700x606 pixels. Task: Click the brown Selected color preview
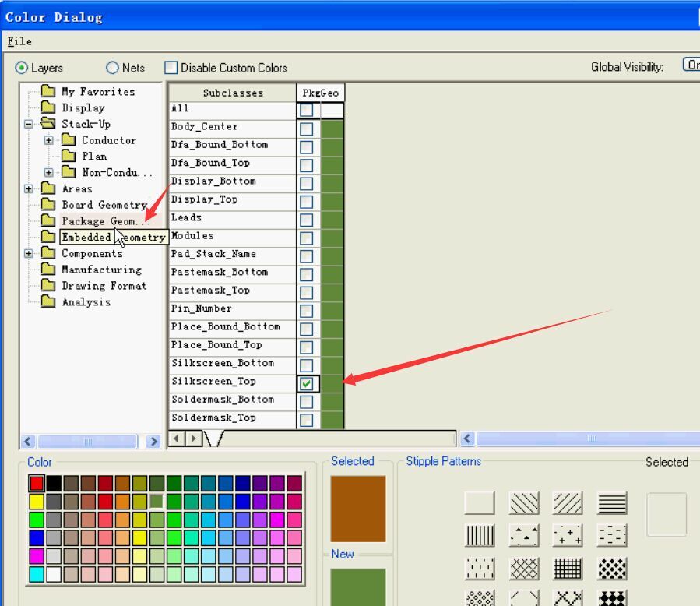point(358,509)
